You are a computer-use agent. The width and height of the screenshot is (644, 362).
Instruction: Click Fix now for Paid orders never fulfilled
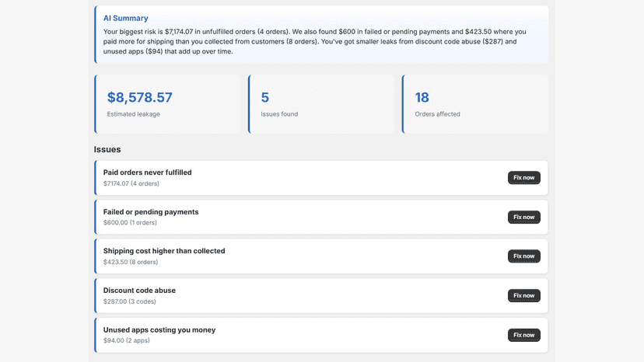click(x=523, y=178)
